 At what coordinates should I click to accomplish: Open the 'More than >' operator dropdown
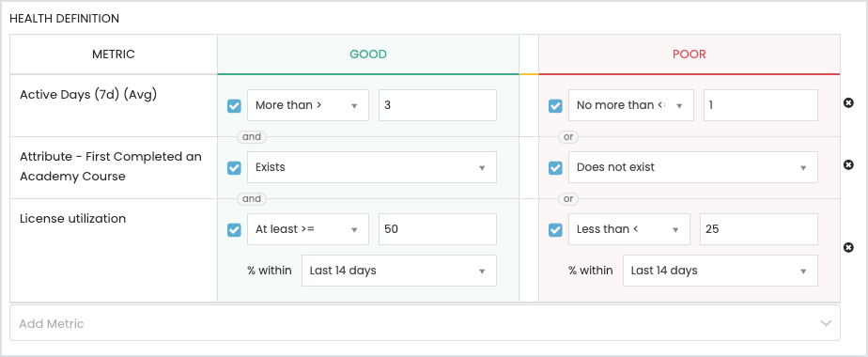click(308, 105)
